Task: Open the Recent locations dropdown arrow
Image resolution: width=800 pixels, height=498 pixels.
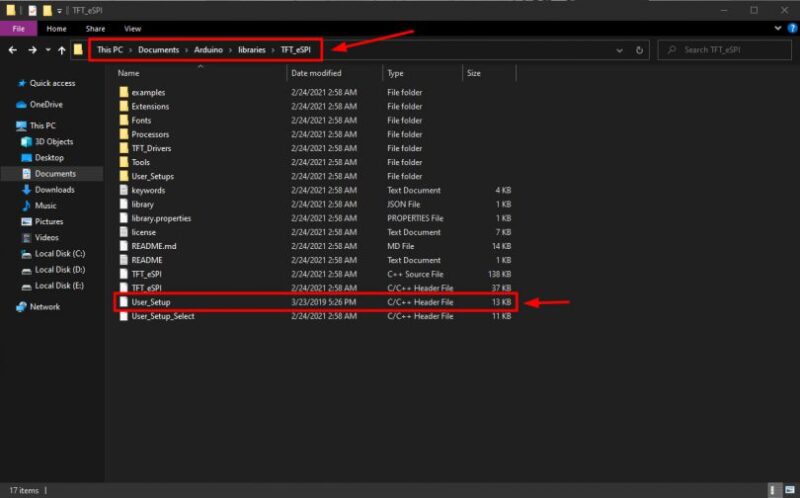Action: pos(47,49)
